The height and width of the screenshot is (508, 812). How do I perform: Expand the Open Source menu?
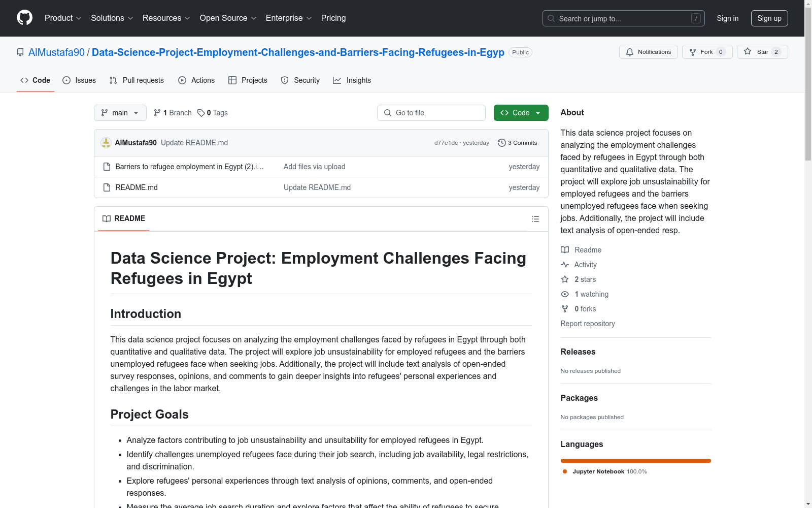[228, 18]
